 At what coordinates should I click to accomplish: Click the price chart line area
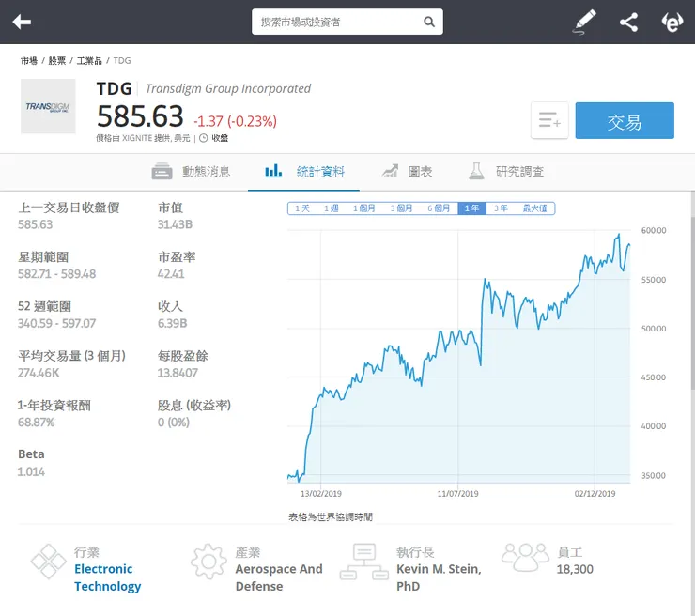tap(458, 357)
